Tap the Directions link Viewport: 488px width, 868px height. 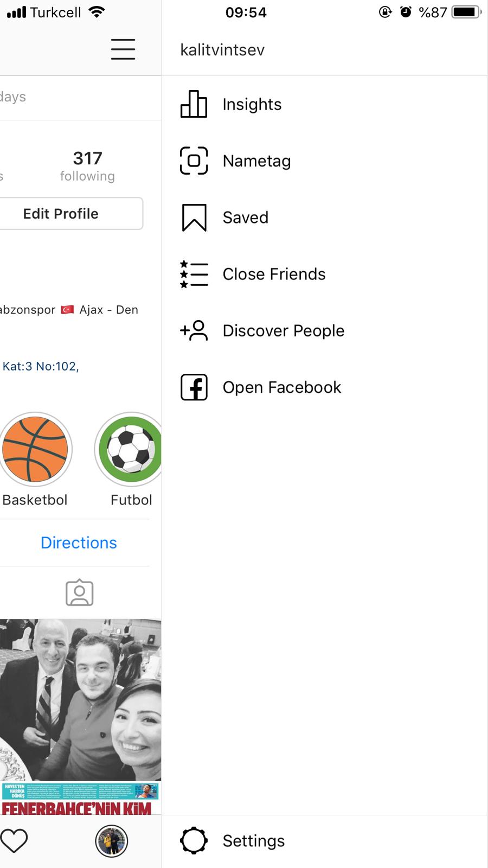coord(79,542)
